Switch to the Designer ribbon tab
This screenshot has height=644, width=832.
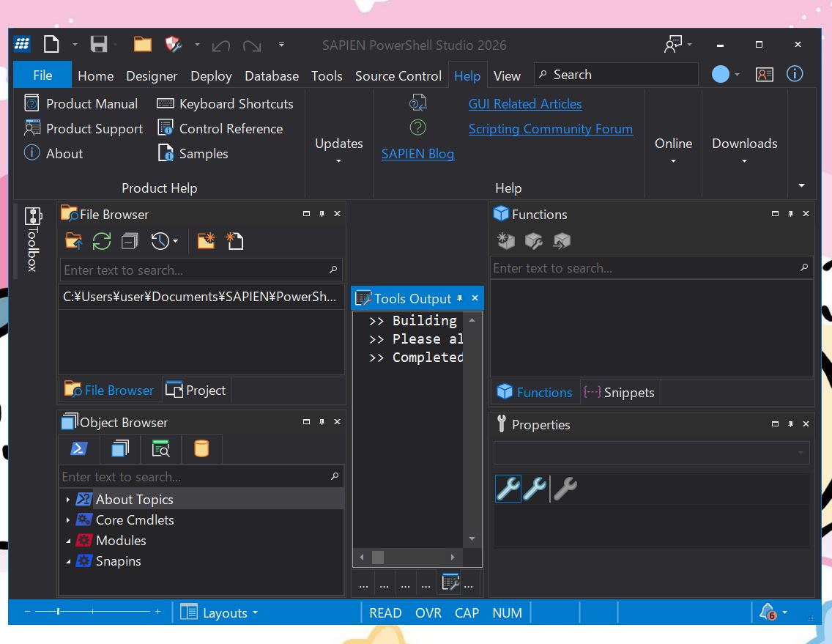pos(152,76)
